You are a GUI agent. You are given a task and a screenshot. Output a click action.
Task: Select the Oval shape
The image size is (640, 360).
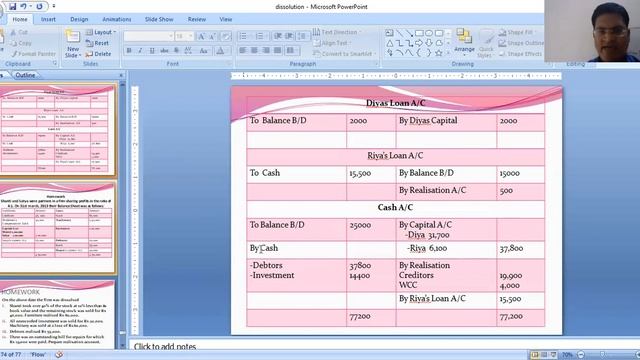(x=429, y=33)
